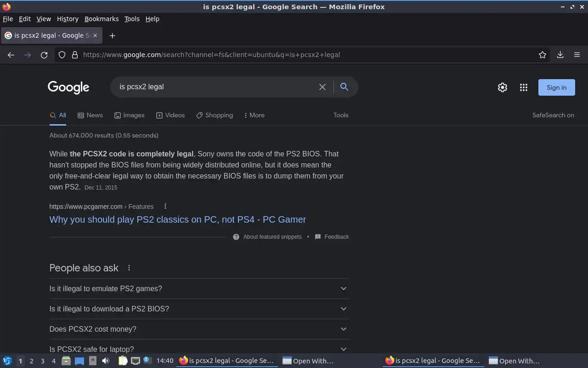
Task: Open the volume control in the system tray
Action: click(106, 361)
